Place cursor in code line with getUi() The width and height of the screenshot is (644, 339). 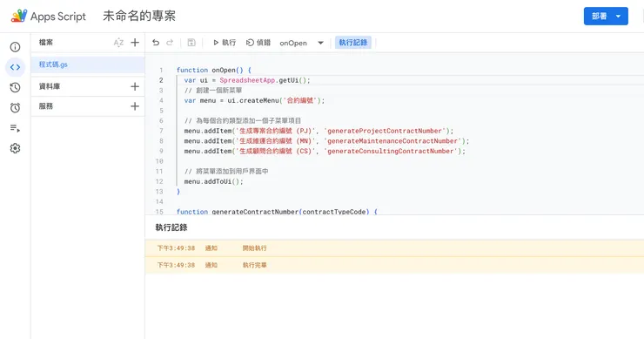pos(247,80)
